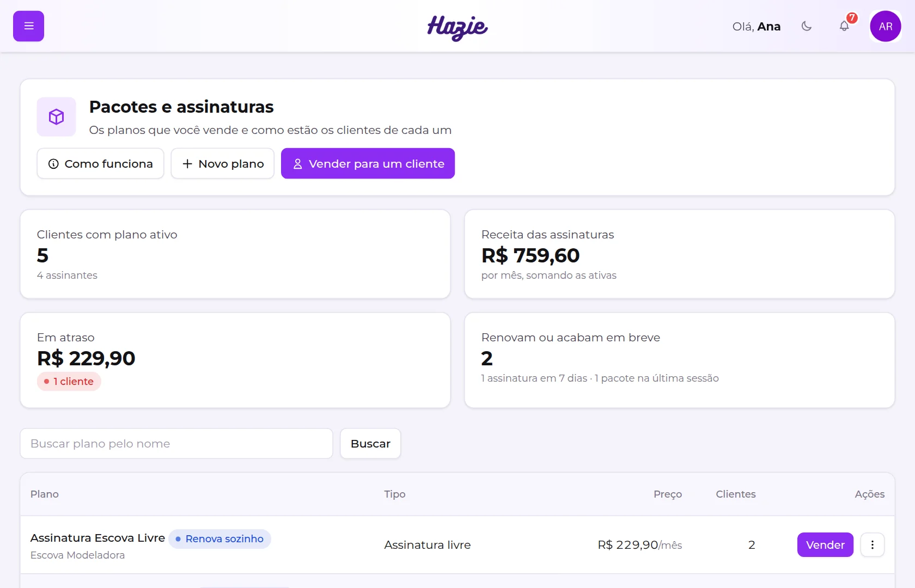Image resolution: width=915 pixels, height=588 pixels.
Task: Click Vender para um cliente
Action: (368, 163)
